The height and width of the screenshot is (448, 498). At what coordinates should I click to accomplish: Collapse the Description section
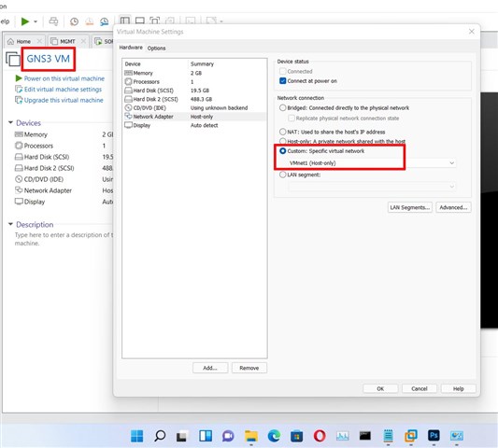10,224
